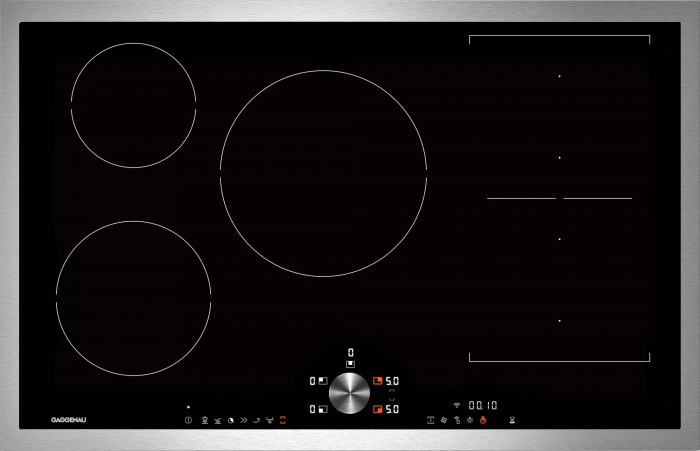Touch the lower half of rectangular flex zone

[x=559, y=280]
